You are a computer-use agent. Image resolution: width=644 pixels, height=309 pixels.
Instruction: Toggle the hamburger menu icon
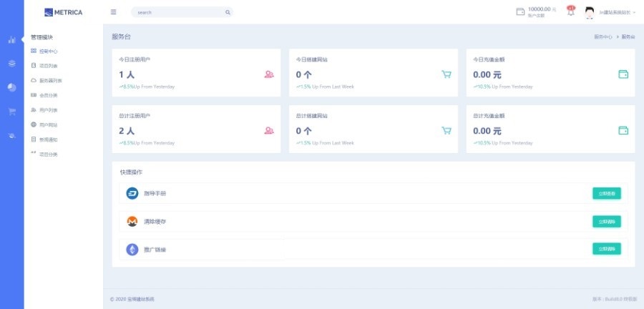[x=113, y=12]
